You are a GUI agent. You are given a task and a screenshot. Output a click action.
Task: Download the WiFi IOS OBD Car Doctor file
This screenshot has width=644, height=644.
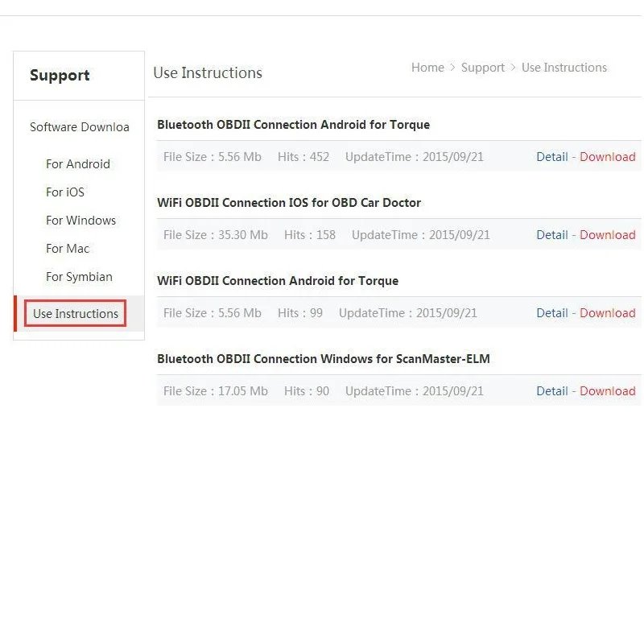608,234
